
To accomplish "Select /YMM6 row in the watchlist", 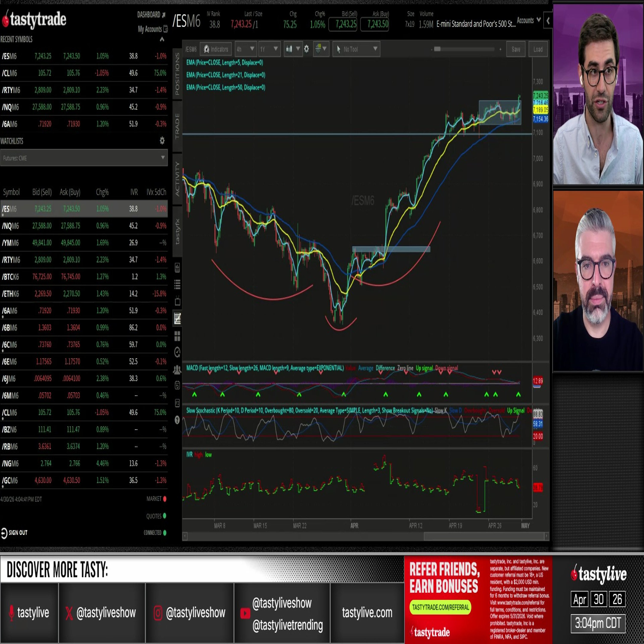I will tap(84, 243).
